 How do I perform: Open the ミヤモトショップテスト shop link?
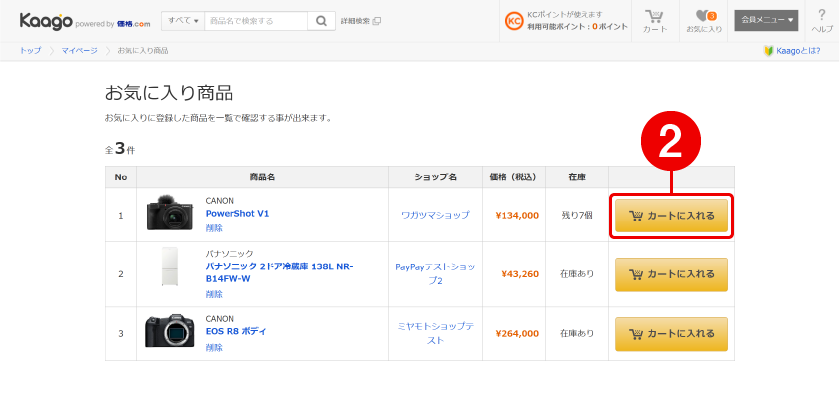[x=435, y=333]
